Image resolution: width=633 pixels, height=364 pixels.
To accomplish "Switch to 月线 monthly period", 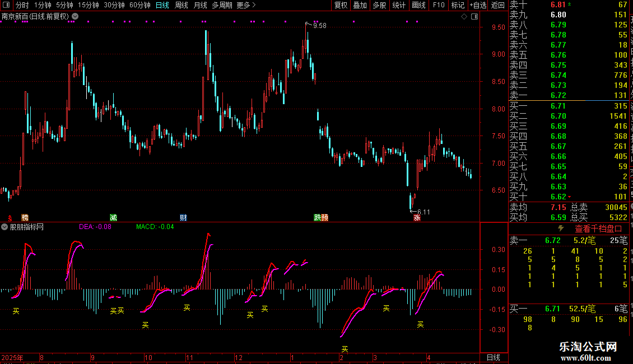I will (200, 5).
